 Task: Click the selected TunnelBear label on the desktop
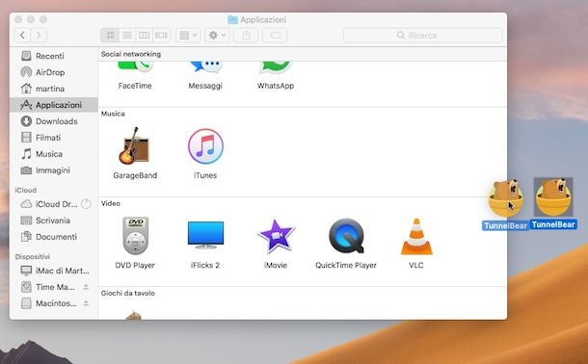[553, 224]
